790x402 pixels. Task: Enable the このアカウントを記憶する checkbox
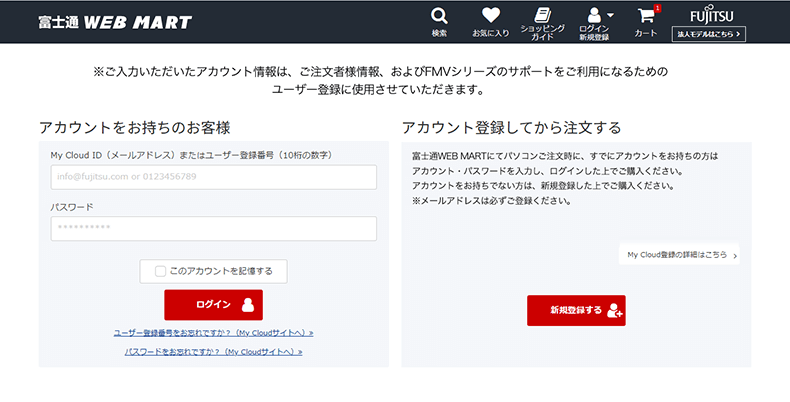tap(160, 271)
